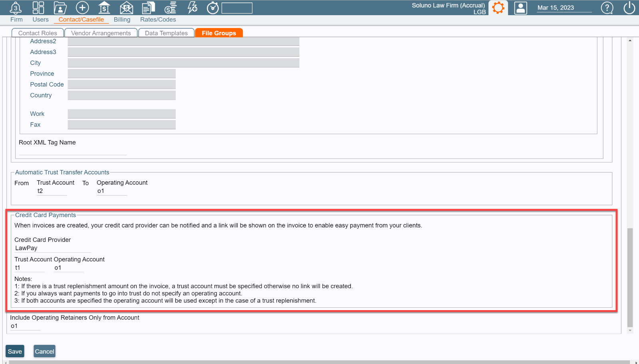
Task: Select the Users icon in the toolbar
Action: (38, 8)
